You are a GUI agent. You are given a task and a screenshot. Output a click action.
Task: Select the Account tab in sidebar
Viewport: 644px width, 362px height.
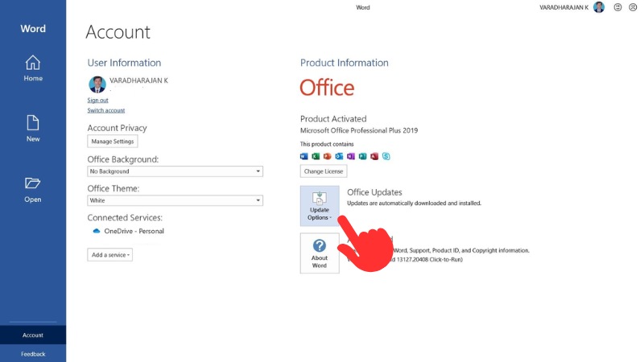[x=33, y=335]
